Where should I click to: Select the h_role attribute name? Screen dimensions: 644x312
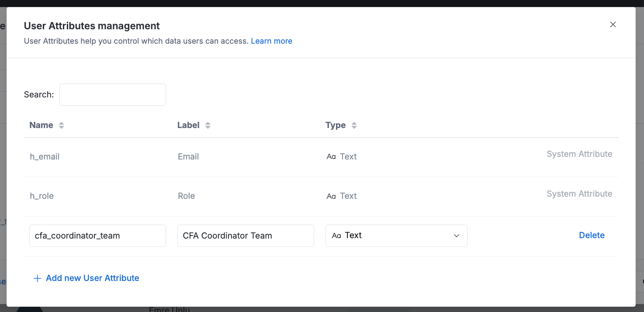[42, 196]
